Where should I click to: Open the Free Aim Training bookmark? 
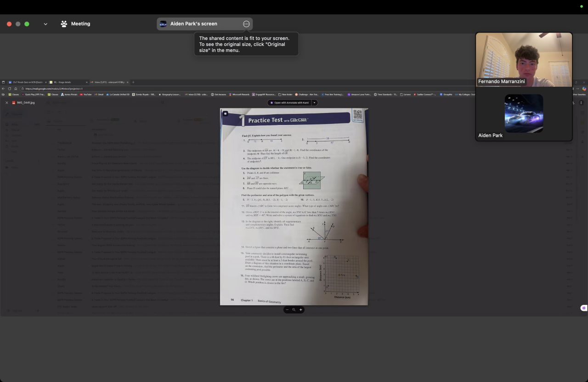click(332, 95)
